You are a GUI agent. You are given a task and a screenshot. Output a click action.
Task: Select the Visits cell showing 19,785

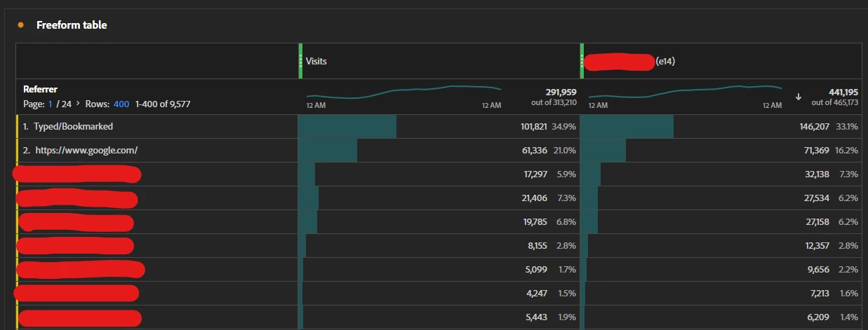pos(439,222)
